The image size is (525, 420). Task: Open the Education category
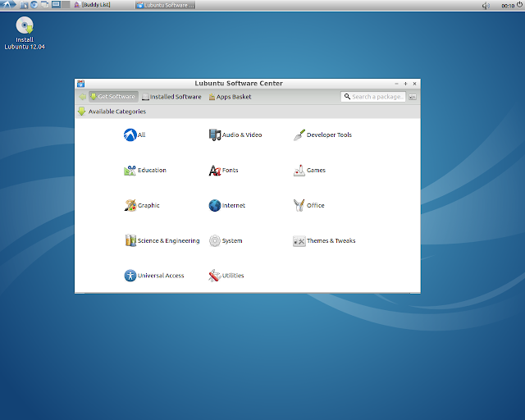[145, 170]
